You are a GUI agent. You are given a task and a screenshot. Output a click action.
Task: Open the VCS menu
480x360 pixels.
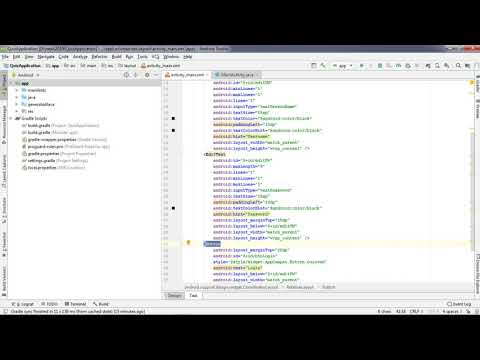155,57
